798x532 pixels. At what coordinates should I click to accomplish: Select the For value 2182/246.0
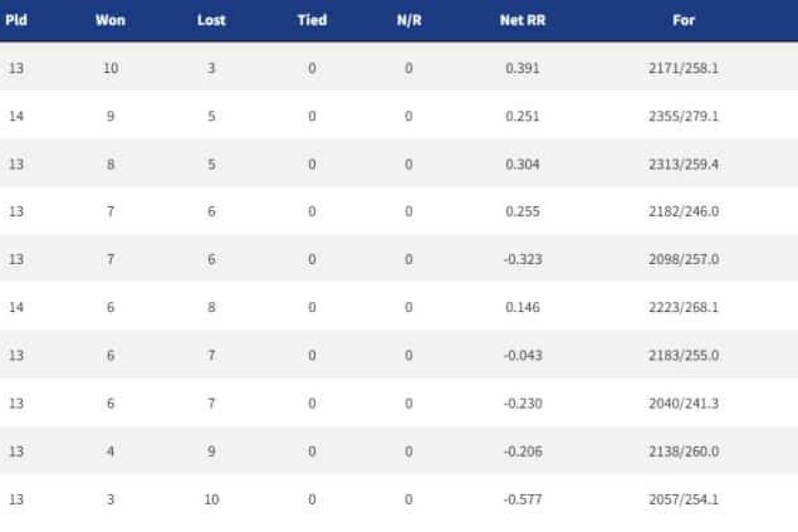683,211
